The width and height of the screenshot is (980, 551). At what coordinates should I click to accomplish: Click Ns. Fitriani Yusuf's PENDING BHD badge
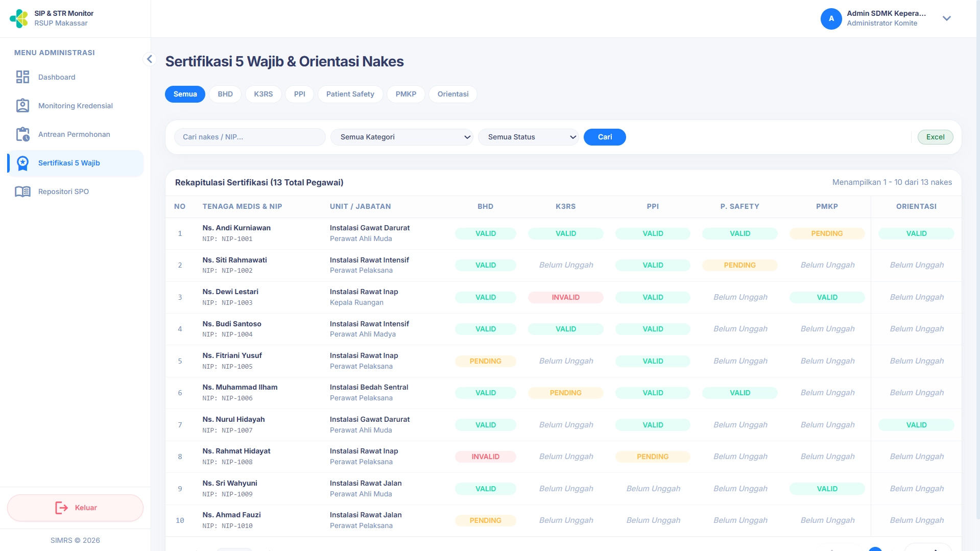click(x=485, y=361)
